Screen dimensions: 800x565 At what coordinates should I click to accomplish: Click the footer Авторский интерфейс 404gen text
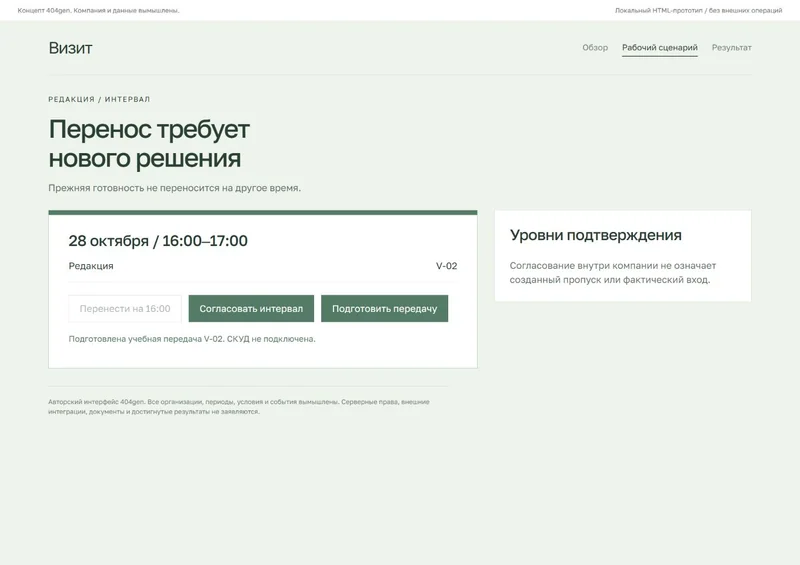[239, 407]
